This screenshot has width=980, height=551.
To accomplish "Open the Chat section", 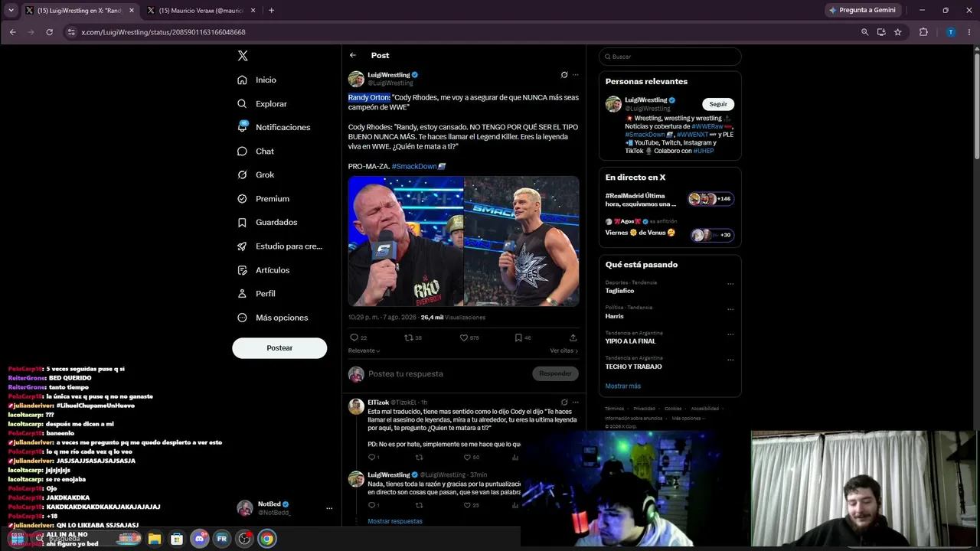I will pyautogui.click(x=256, y=152).
